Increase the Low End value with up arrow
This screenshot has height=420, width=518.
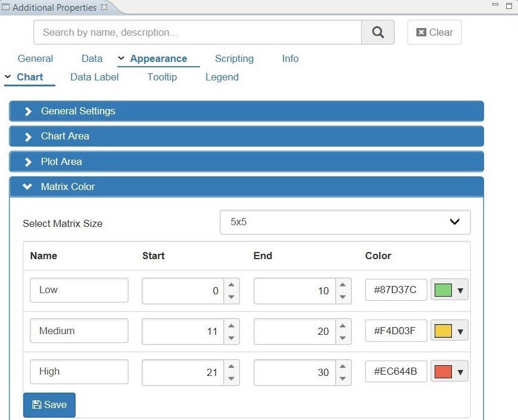(x=342, y=285)
